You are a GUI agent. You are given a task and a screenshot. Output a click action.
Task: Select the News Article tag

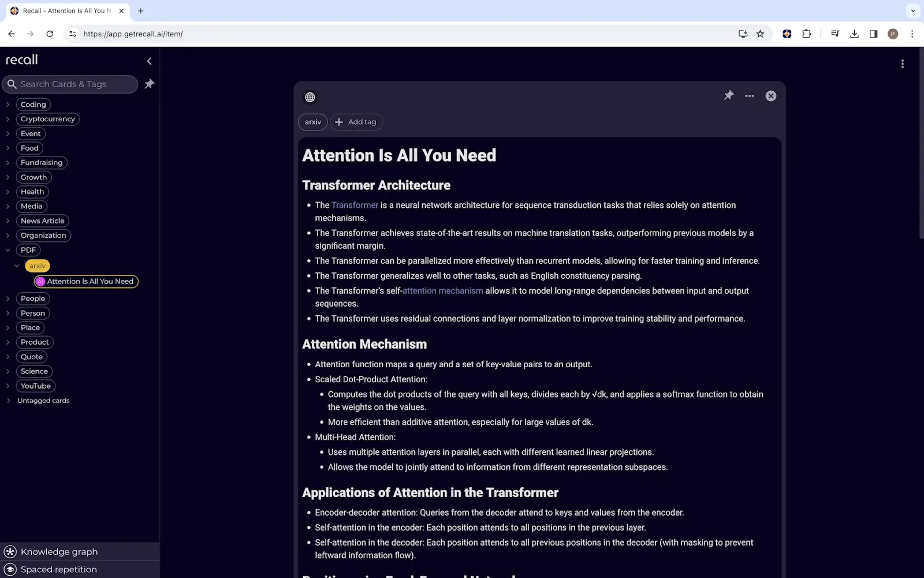pyautogui.click(x=43, y=221)
